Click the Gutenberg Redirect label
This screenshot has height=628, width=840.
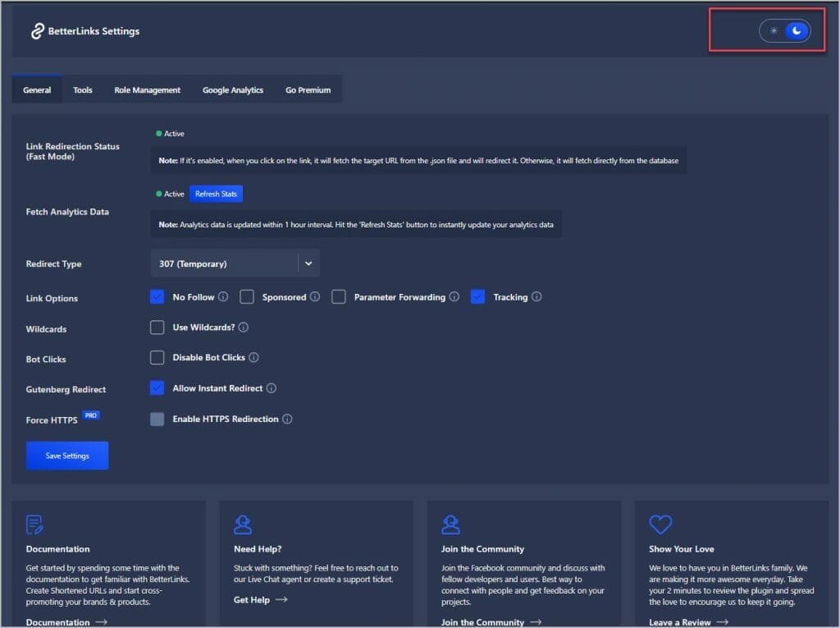[66, 389]
